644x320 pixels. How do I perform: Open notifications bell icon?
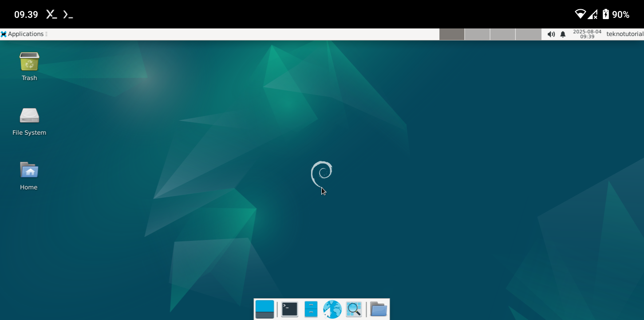click(x=563, y=34)
